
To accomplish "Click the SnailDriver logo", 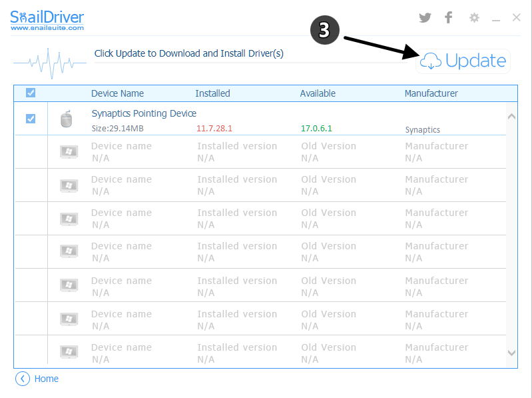I will pyautogui.click(x=47, y=19).
